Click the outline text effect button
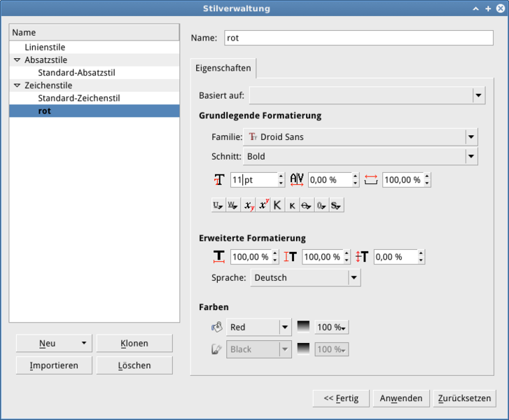509x420 pixels. (321, 205)
